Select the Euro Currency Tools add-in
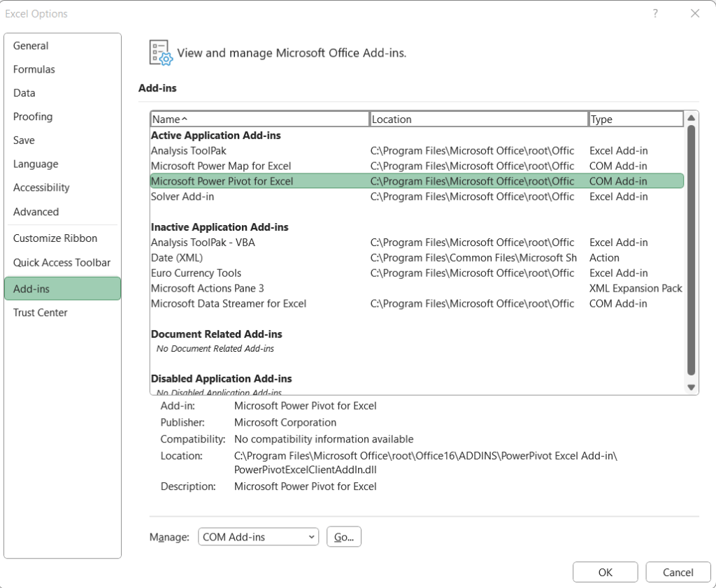Image resolution: width=716 pixels, height=588 pixels. tap(196, 273)
